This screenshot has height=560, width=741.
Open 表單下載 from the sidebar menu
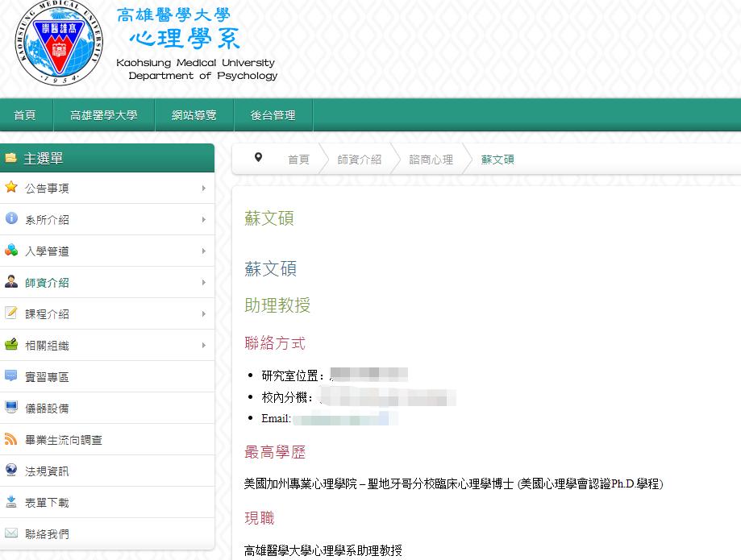click(x=47, y=503)
